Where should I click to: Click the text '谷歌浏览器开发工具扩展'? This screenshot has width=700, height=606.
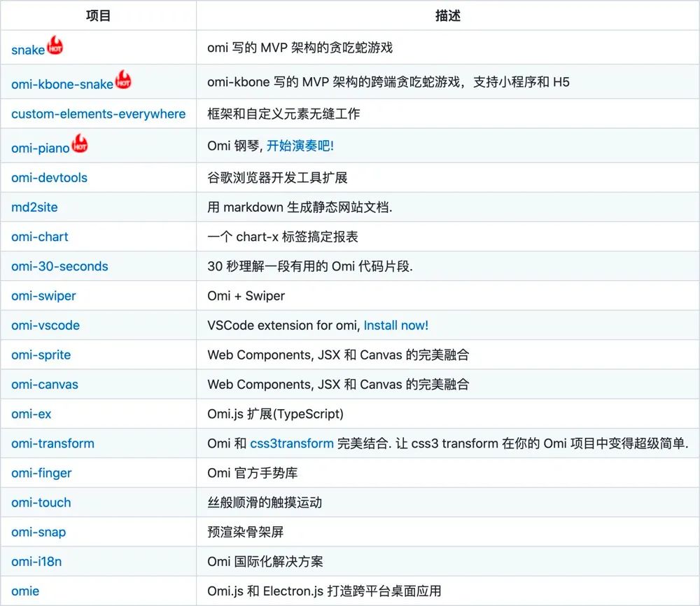pos(277,178)
